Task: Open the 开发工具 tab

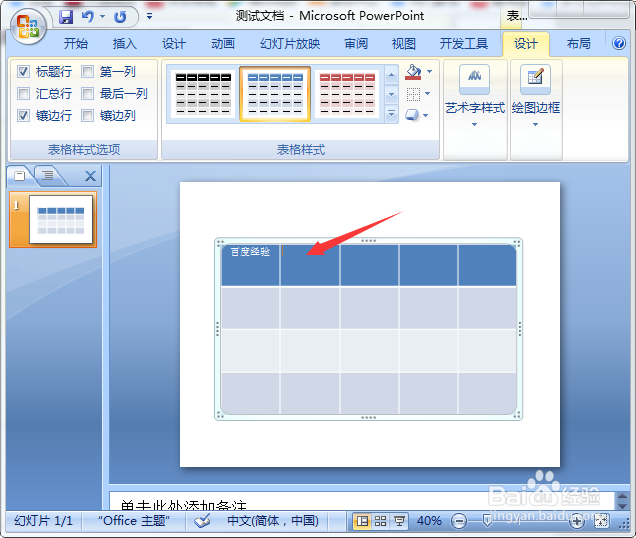Action: point(464,43)
